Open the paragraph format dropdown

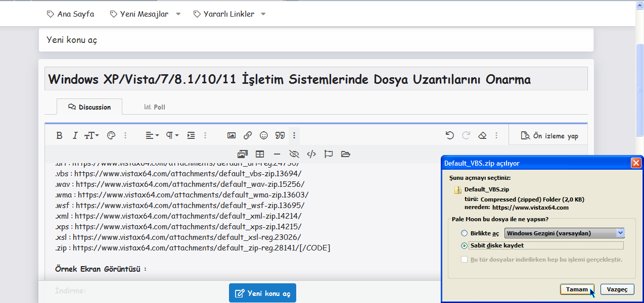[x=172, y=135]
